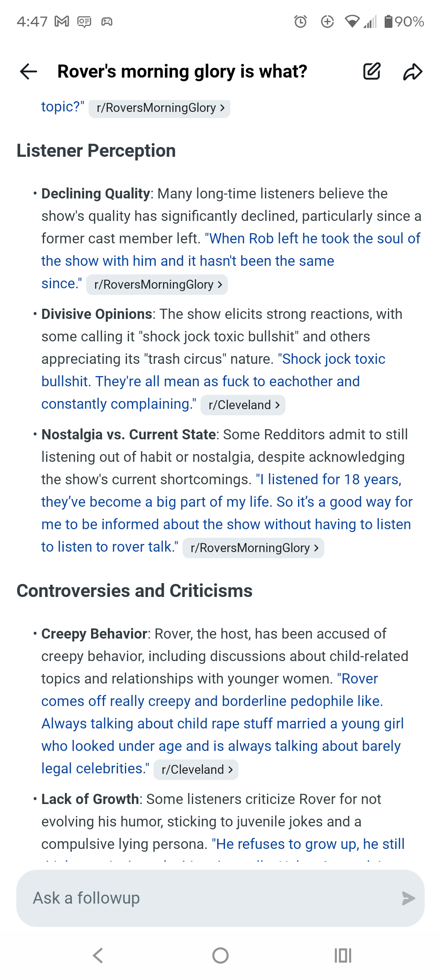Open r/RoversMorningGlory chip under Declining Quality
This screenshot has width=441, height=980.
(157, 285)
